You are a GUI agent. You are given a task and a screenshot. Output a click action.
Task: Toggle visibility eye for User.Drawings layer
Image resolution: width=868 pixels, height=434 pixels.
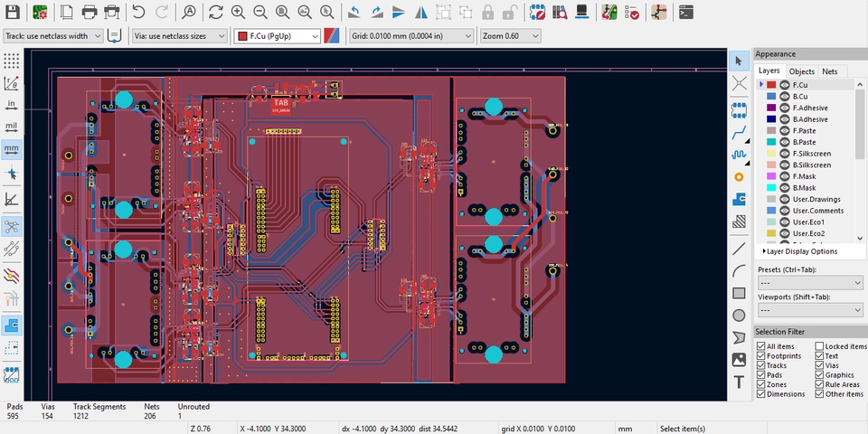pyautogui.click(x=785, y=199)
